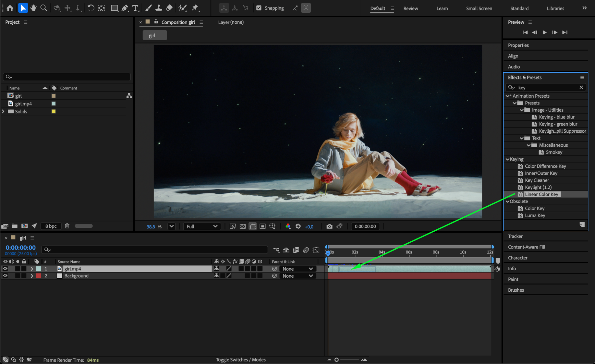Switch to the Review workspace

[410, 8]
